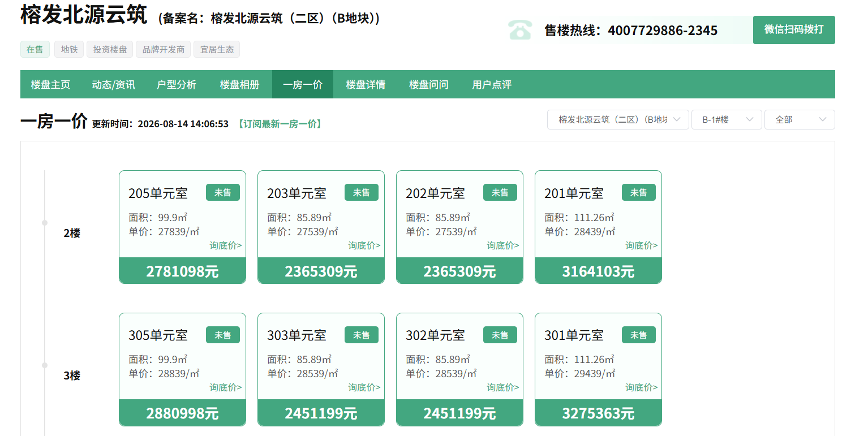Click the 2880998元 total price
Viewport: 868px width, 436px height.
(x=182, y=413)
